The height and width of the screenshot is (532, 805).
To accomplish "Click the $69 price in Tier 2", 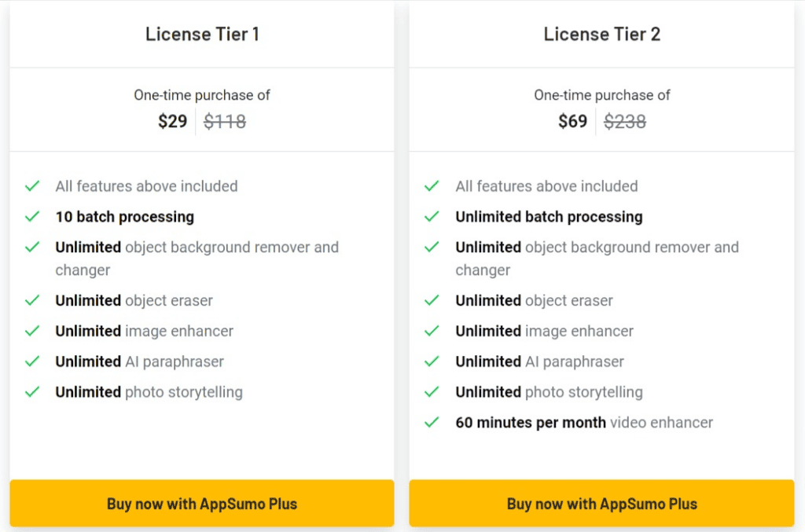I will tap(572, 121).
